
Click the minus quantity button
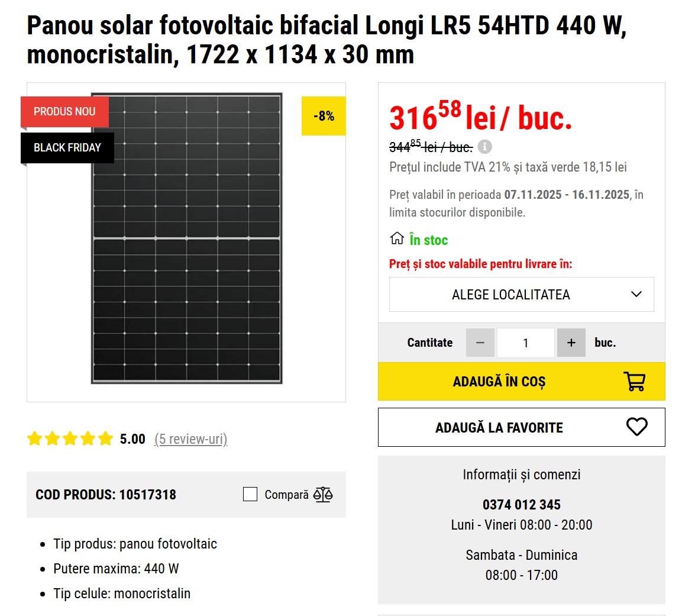point(480,343)
